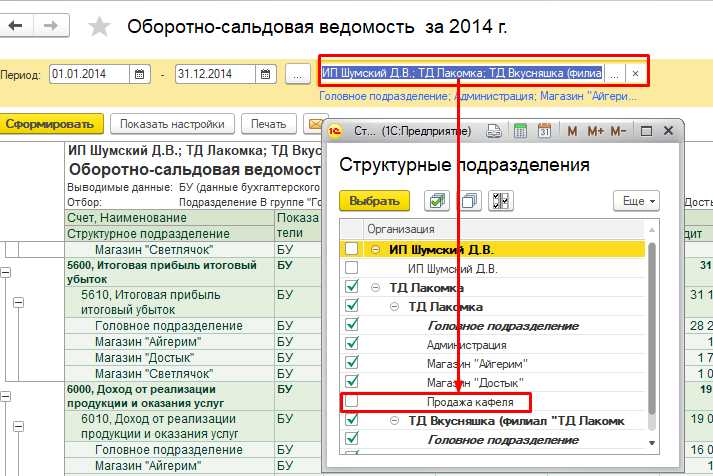Collapse account 6010 subgroup in report

pos(18,426)
